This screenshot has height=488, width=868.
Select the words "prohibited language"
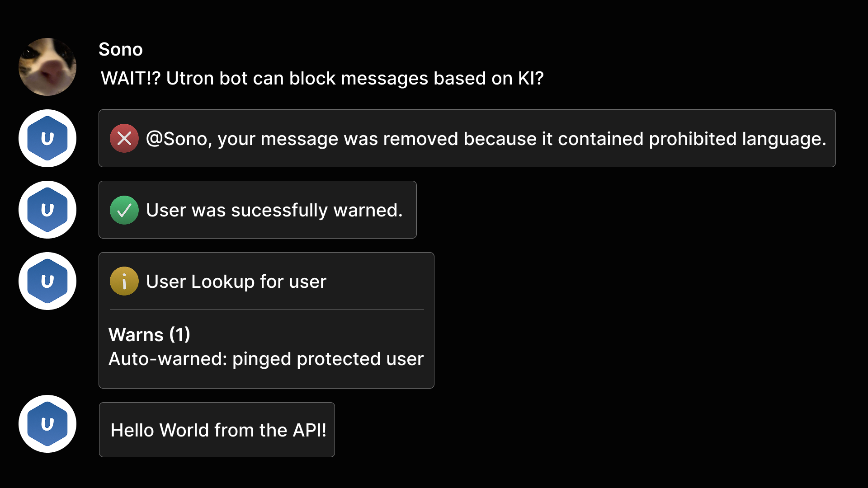pos(737,139)
